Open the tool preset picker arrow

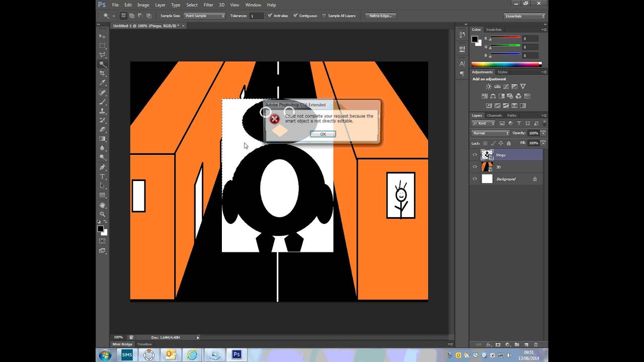[x=113, y=16]
